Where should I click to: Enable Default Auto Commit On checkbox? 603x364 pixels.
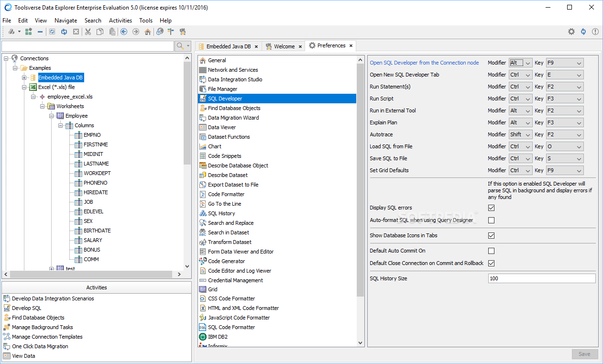491,251
